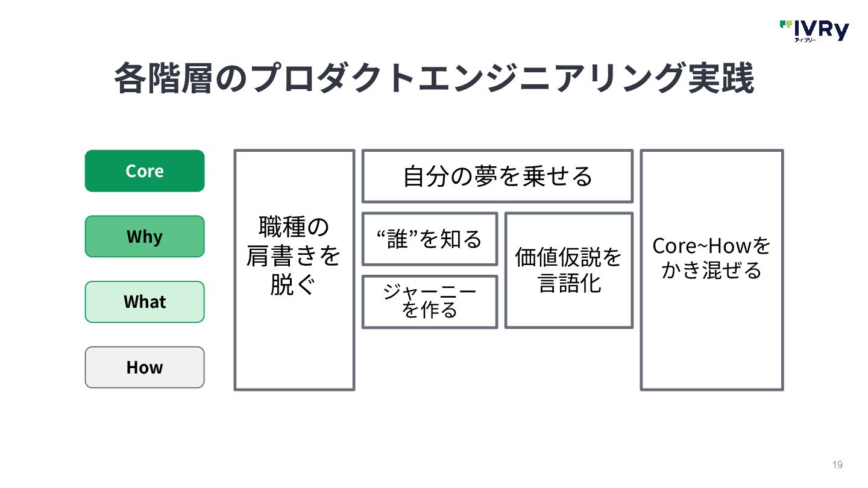
Task: Click the “誰”を知る box
Action: coord(430,239)
